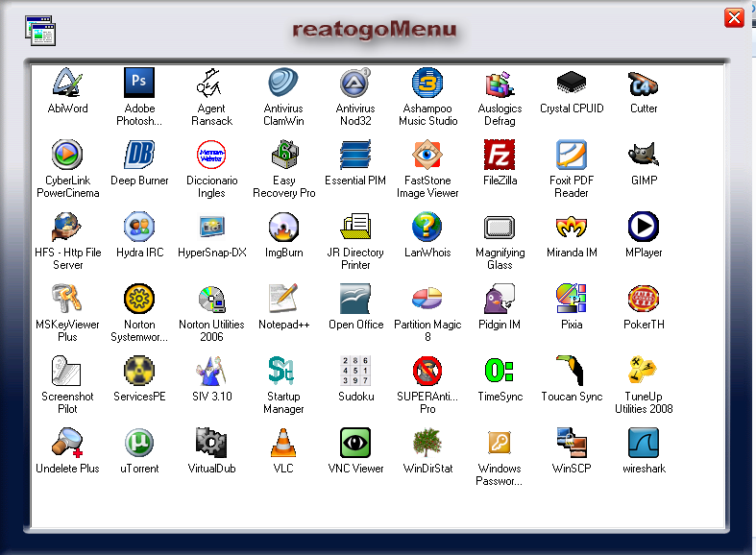Launch WinSCP file transfer
The image size is (756, 555).
click(x=572, y=443)
